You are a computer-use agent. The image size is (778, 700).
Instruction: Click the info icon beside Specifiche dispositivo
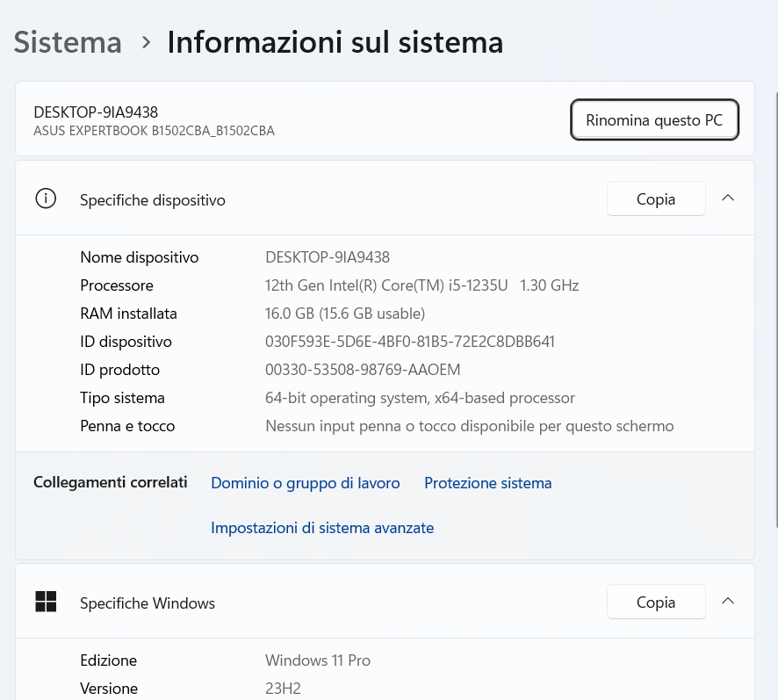[x=46, y=198]
